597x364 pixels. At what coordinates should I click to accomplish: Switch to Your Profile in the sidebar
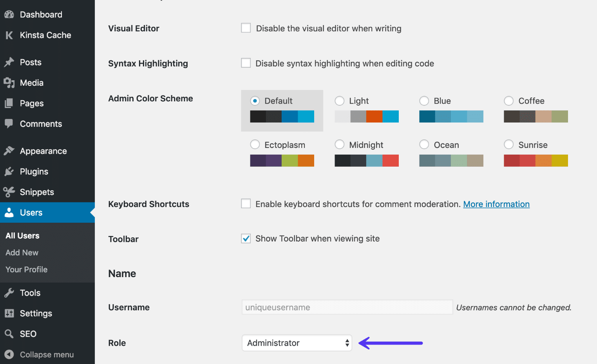[x=26, y=269]
